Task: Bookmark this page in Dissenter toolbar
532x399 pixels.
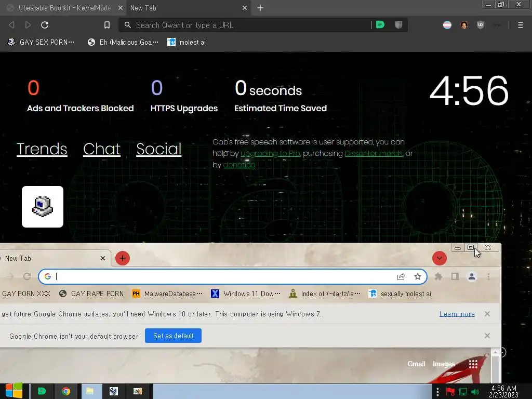Action: 107,25
